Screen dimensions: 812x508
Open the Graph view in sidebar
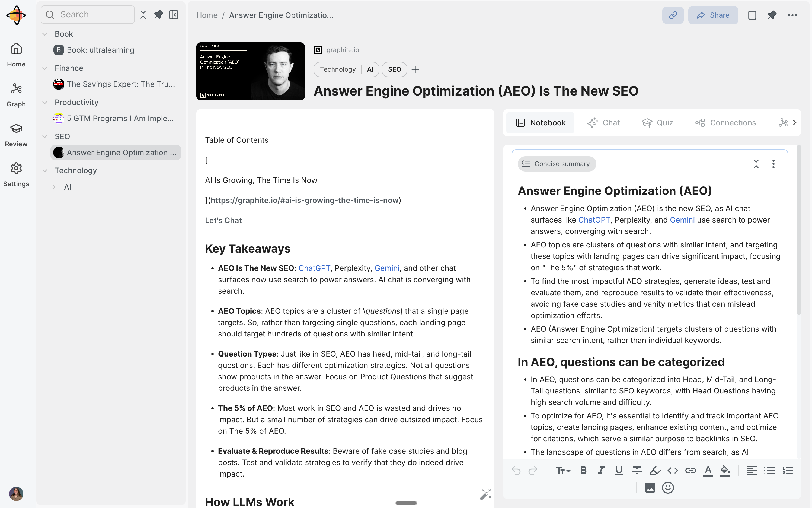16,95
